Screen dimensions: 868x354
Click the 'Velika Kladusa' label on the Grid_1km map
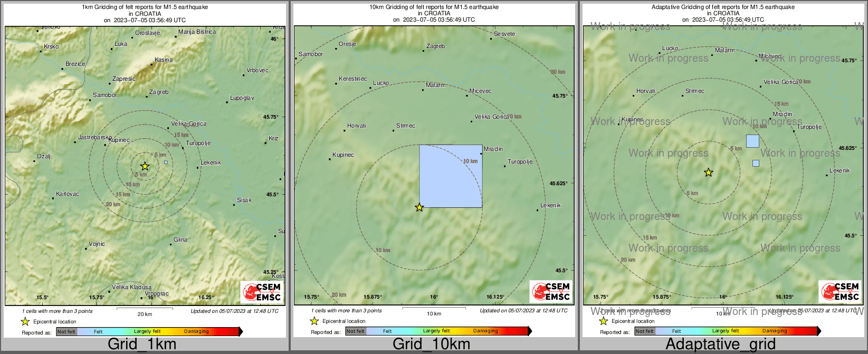[x=132, y=288]
